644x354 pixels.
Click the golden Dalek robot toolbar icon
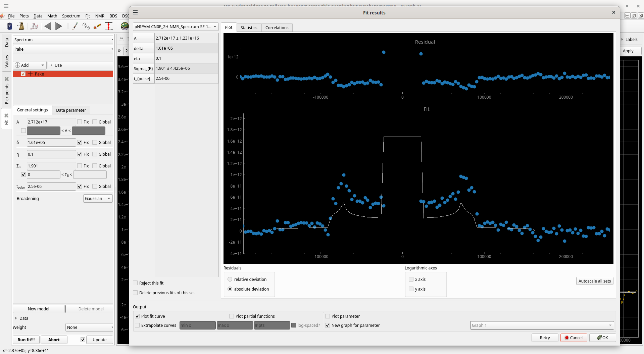(x=21, y=26)
